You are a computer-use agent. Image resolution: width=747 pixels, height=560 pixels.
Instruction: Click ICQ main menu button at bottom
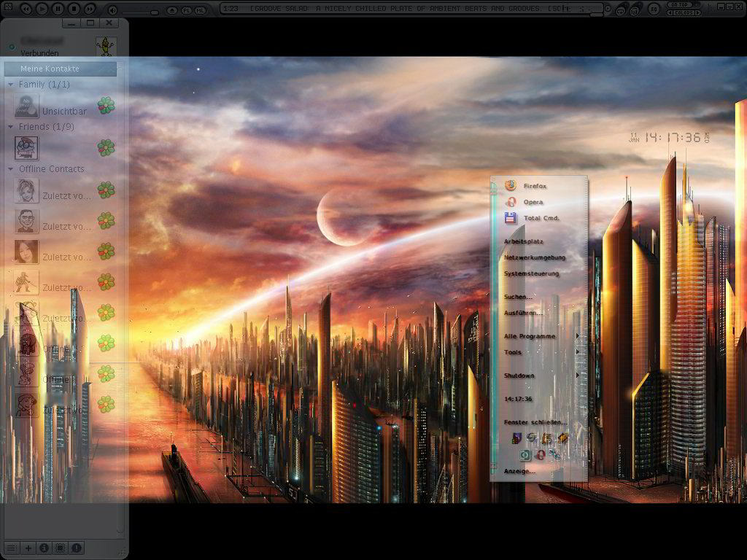[x=12, y=548]
